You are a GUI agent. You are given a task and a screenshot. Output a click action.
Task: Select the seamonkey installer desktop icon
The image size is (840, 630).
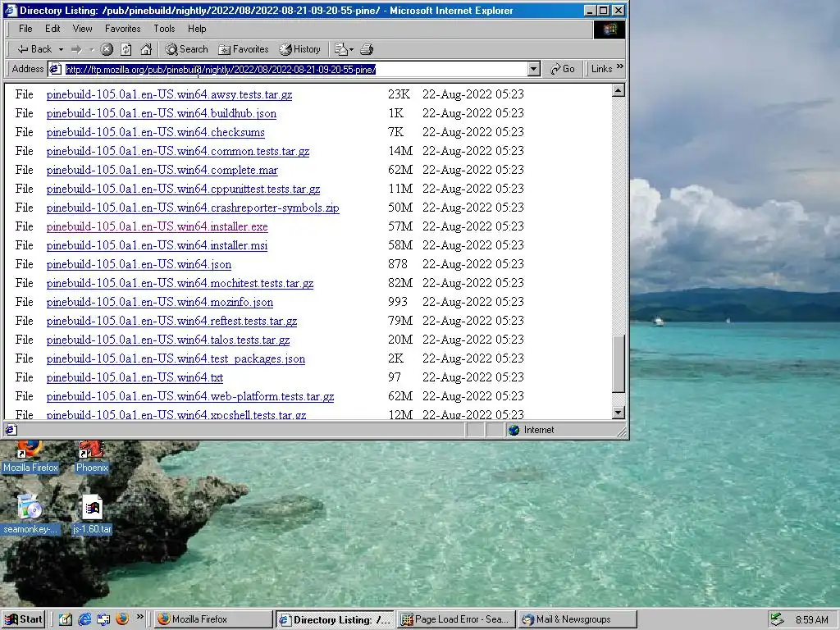pos(30,515)
